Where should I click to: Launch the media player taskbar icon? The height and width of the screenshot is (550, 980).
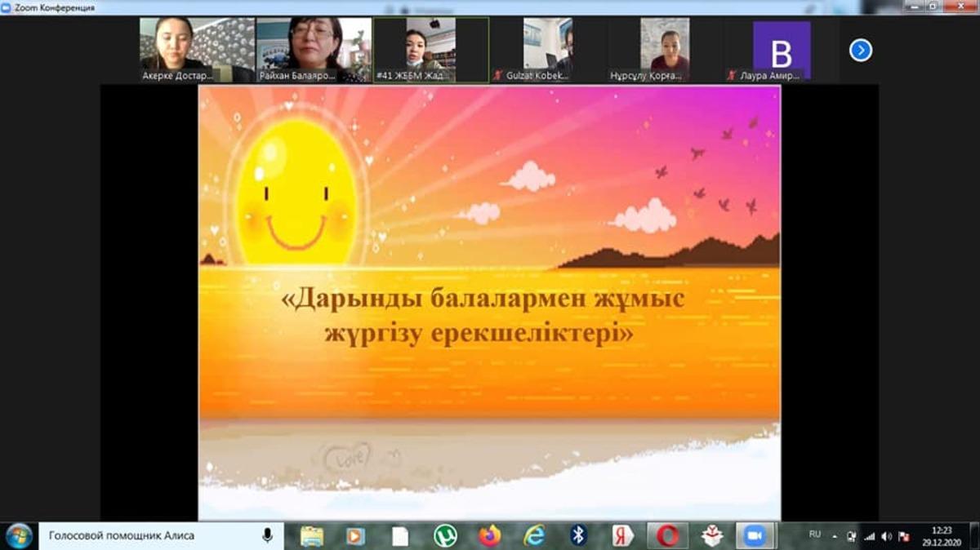click(355, 536)
